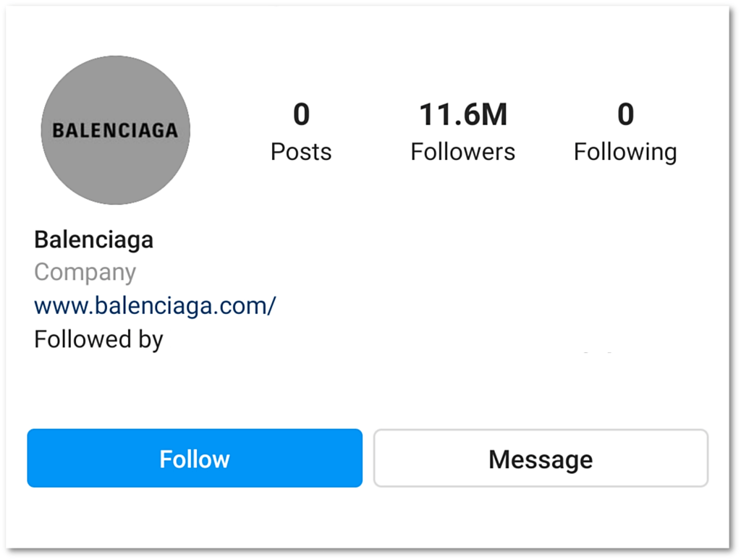The height and width of the screenshot is (560, 741).
Task: Open the Balenciaga circular profile picture
Action: point(115,130)
